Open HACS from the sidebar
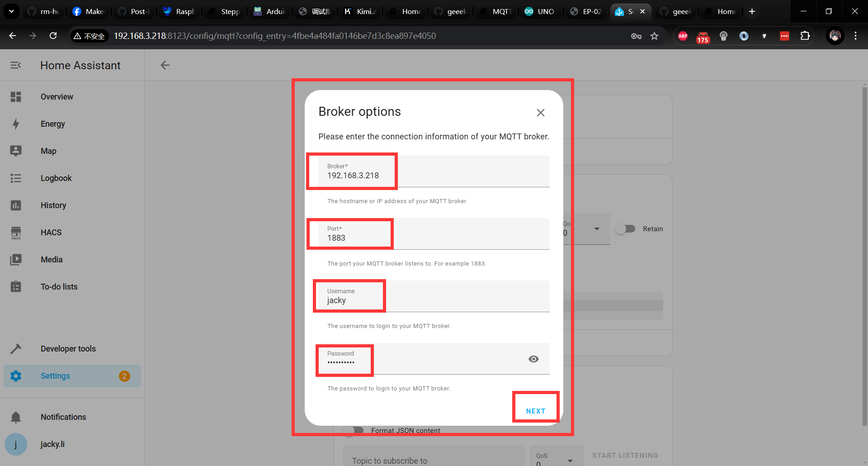The height and width of the screenshot is (466, 868). coord(72,233)
